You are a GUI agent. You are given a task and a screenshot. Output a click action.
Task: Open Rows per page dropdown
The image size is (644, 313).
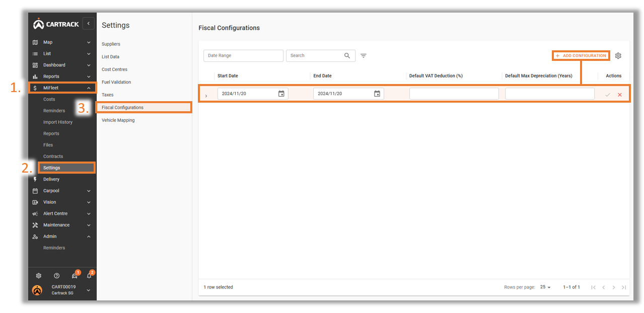click(x=546, y=287)
